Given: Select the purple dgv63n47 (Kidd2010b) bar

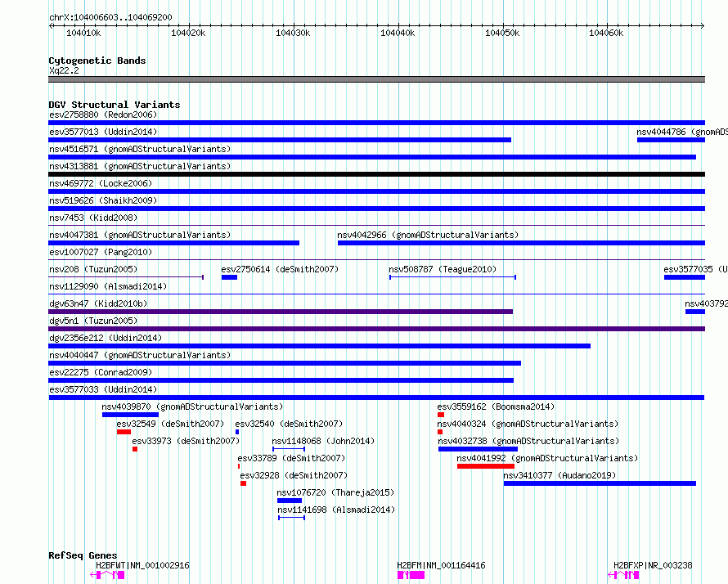Looking at the screenshot, I should pos(281,312).
